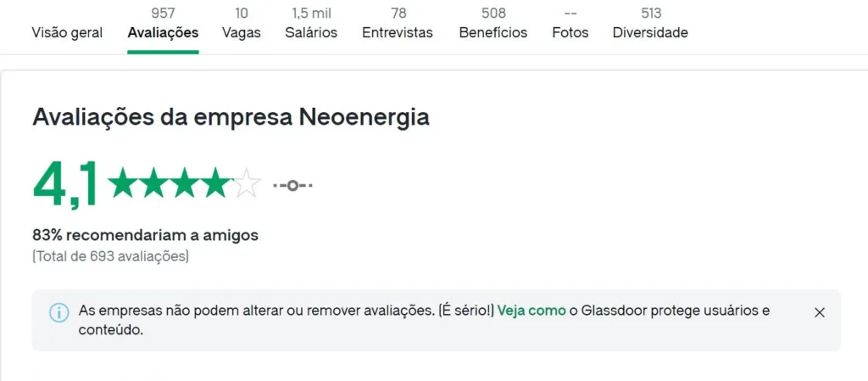868x381 pixels.
Task: Click the large 4,1 rating number
Action: pyautogui.click(x=66, y=184)
